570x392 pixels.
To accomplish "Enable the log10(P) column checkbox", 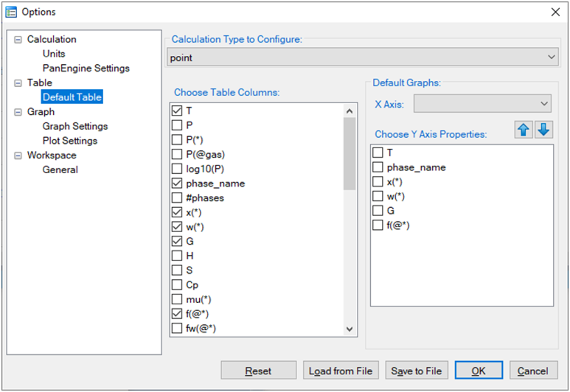I will coord(177,169).
